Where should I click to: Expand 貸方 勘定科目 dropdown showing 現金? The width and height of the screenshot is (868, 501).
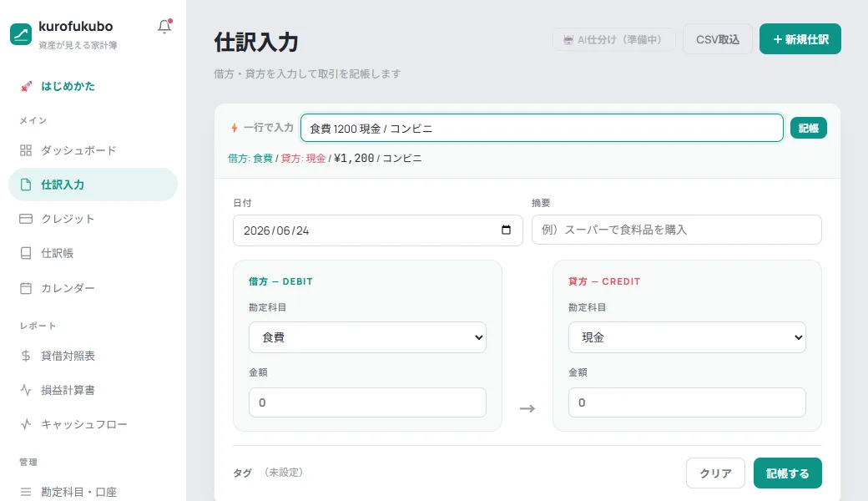click(687, 337)
